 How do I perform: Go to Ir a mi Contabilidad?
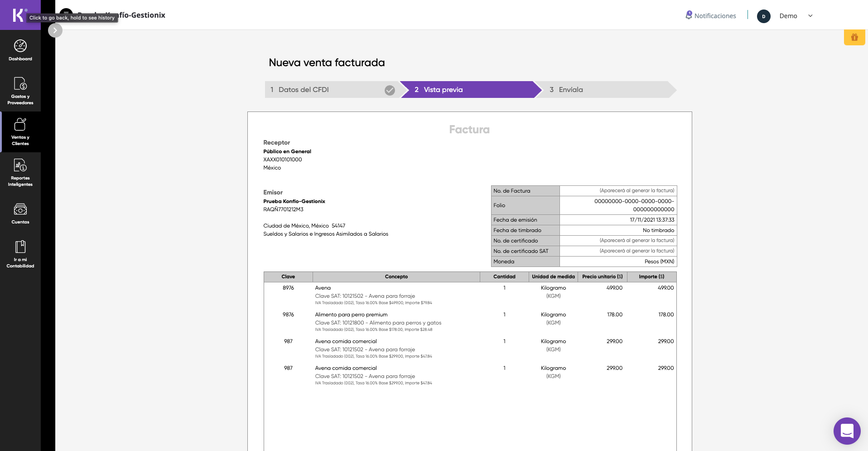tap(20, 254)
